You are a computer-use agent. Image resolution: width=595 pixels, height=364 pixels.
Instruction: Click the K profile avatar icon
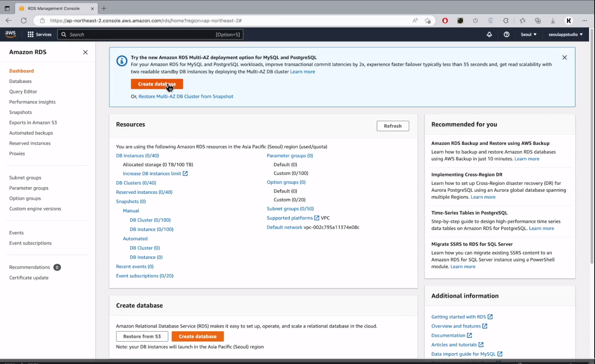click(569, 21)
